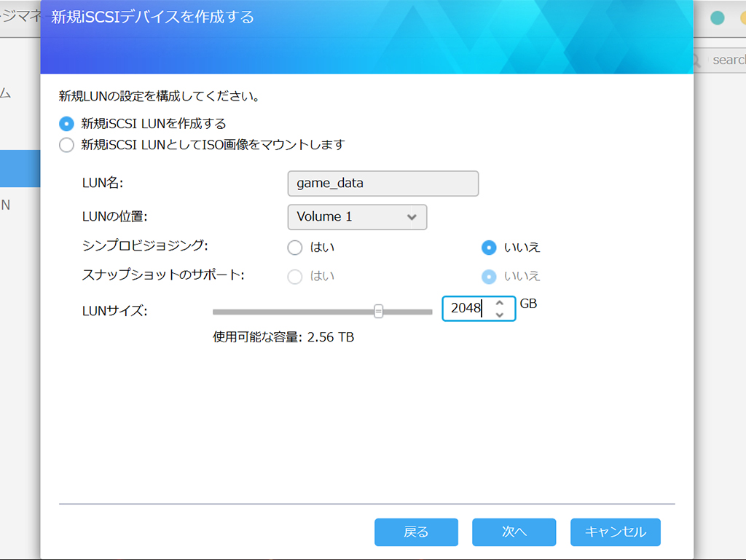Click the LUN size slider handle
Screen dimensions: 746x560
point(378,312)
